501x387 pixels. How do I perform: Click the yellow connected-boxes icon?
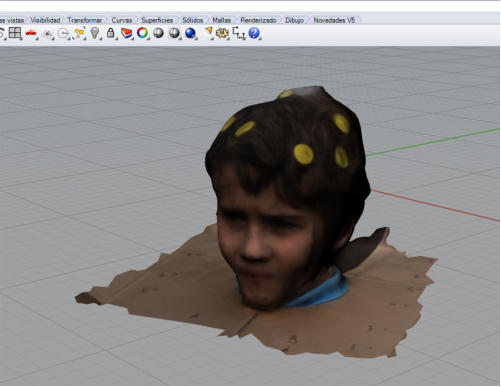79,33
